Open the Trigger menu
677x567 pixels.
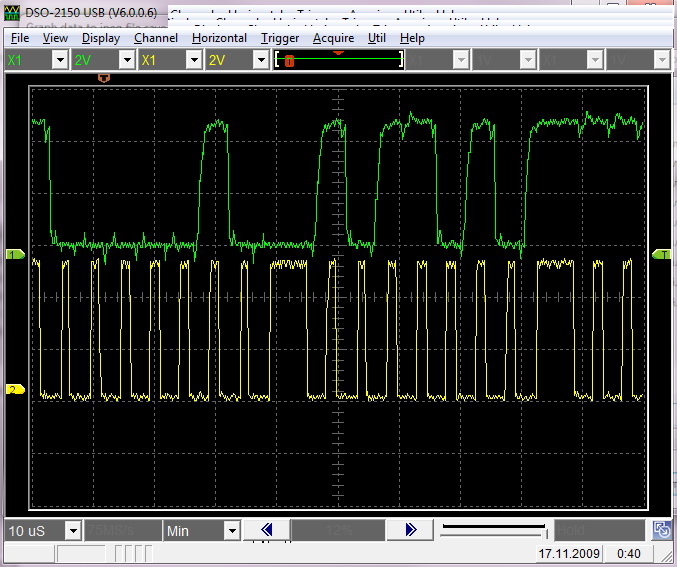279,38
